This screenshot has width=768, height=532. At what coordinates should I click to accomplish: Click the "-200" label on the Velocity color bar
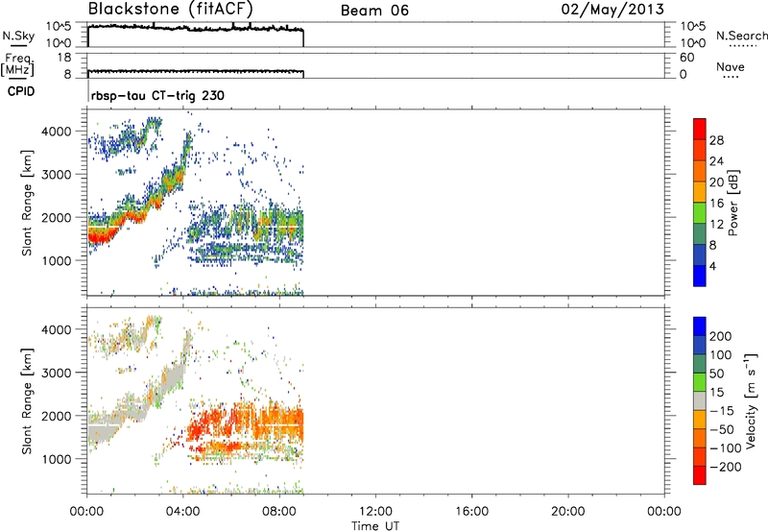[x=725, y=467]
